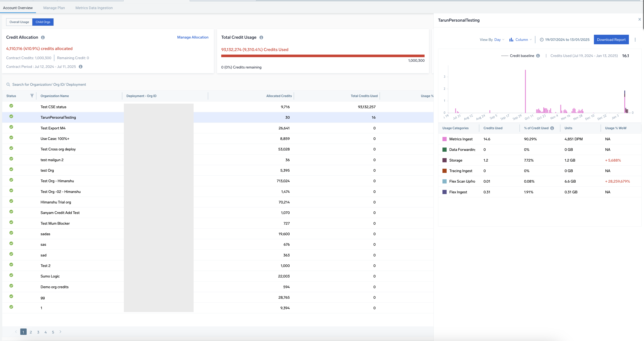Click the tall October spike chart bar
644x341 pixels.
coord(526,91)
